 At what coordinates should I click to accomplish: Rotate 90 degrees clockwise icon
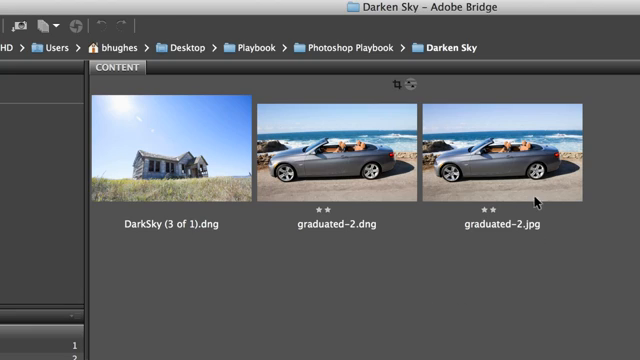[x=121, y=26]
